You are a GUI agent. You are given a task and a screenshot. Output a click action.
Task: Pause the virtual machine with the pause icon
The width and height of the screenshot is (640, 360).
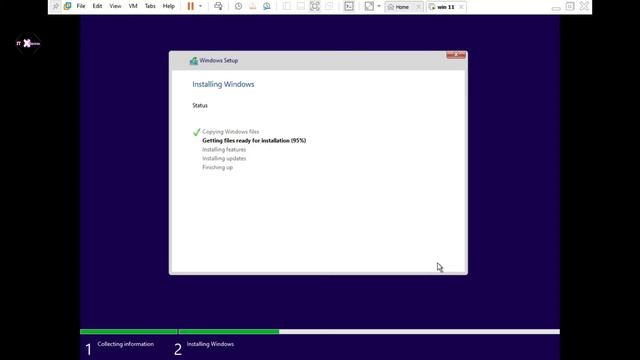[190, 6]
